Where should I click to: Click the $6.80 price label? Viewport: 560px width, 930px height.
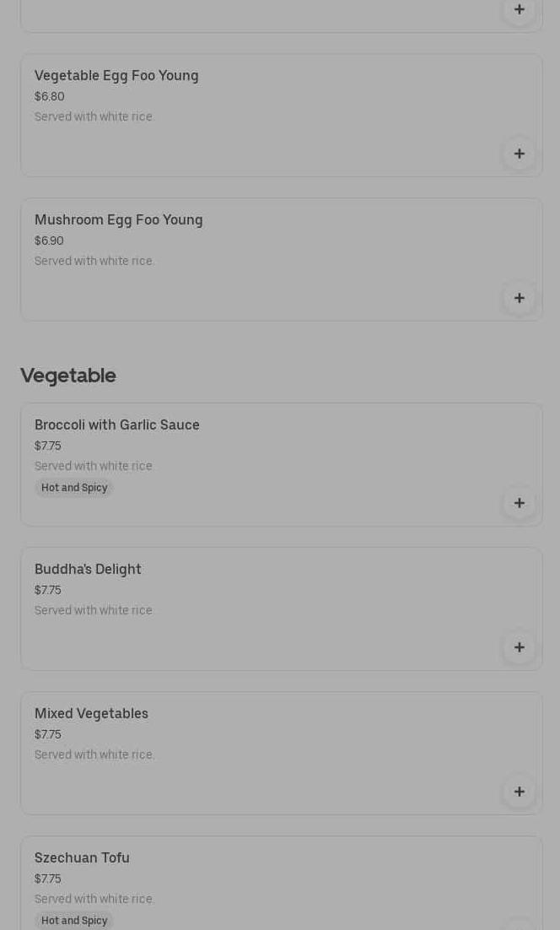click(49, 97)
